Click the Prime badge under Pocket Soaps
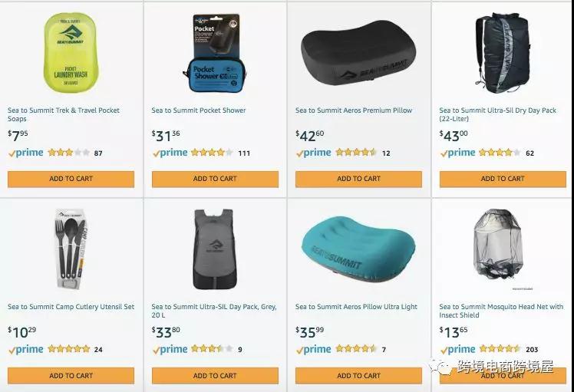The width and height of the screenshot is (574, 392). 25,153
